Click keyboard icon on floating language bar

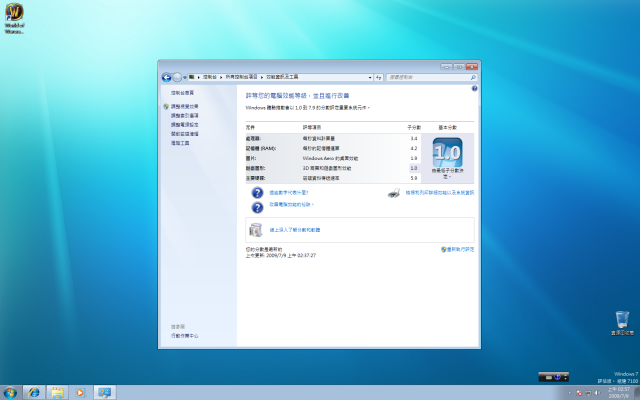[x=549, y=378]
